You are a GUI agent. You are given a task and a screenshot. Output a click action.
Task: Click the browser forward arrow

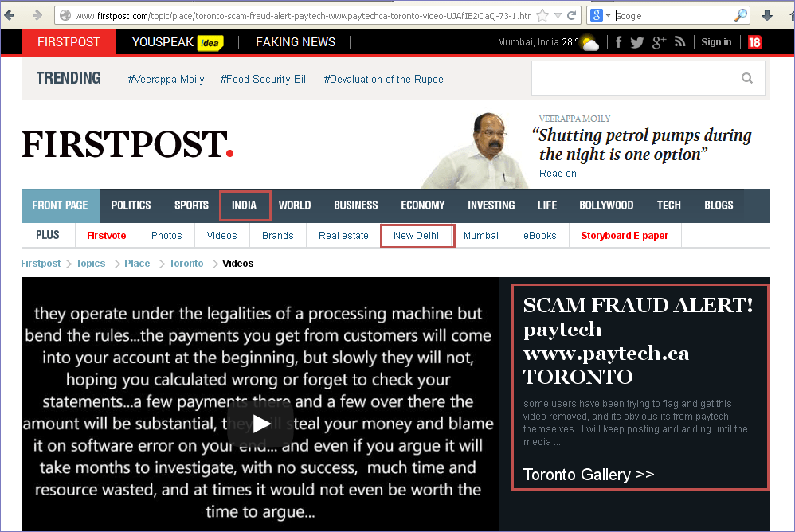(37, 15)
